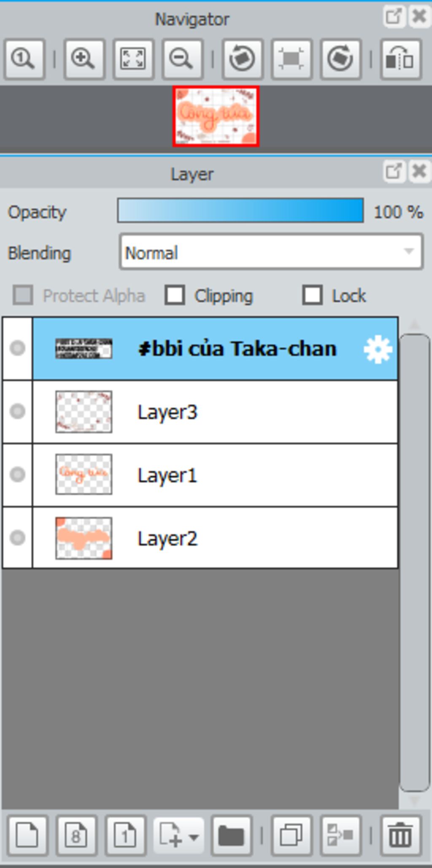432x868 pixels.
Task: Click the Navigator canvas preview thumbnail
Action: [x=216, y=116]
